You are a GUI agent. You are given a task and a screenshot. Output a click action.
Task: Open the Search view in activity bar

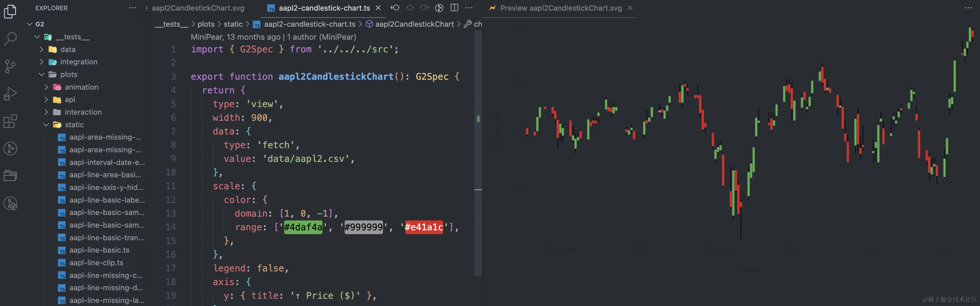click(x=10, y=38)
